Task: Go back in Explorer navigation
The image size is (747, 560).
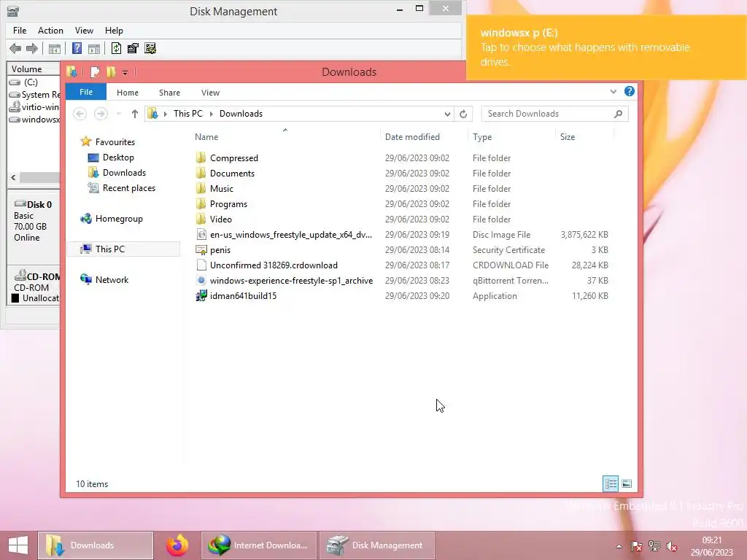Action: (x=80, y=114)
